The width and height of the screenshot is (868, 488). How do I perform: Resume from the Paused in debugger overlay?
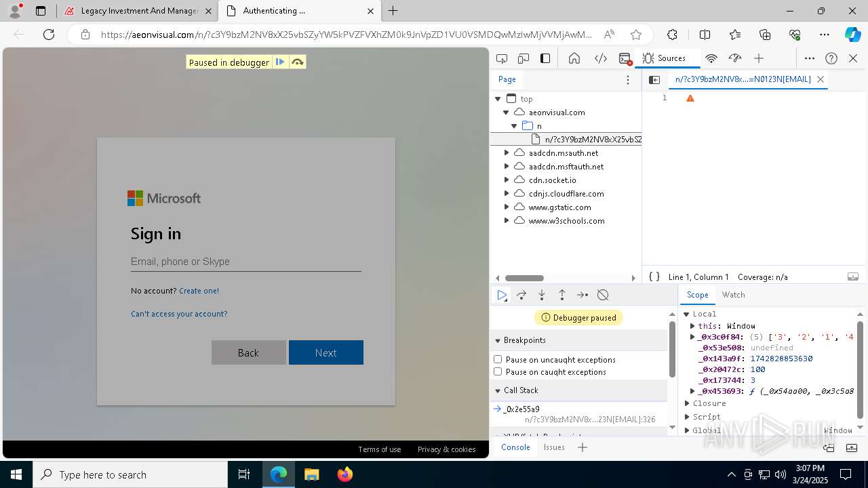280,62
